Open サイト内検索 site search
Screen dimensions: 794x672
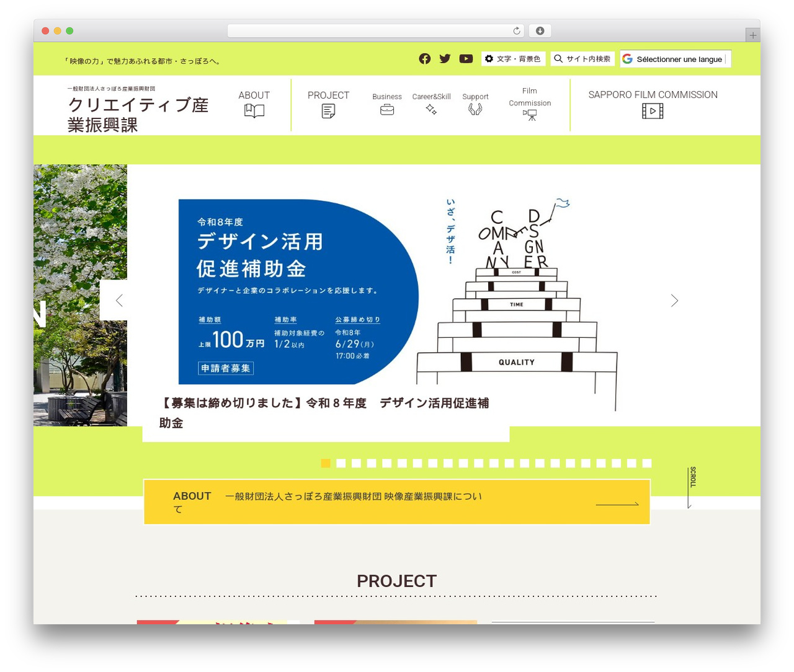[582, 58]
